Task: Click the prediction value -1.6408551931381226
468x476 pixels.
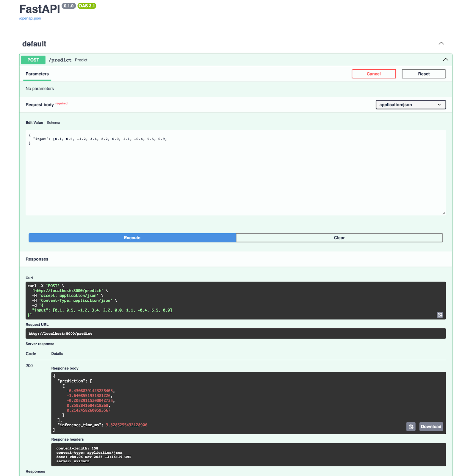Action: pyautogui.click(x=89, y=396)
